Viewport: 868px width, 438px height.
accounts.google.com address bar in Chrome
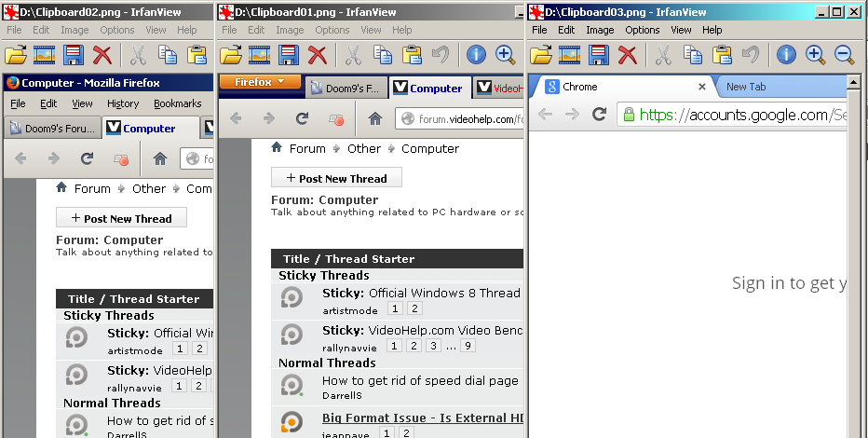click(732, 115)
